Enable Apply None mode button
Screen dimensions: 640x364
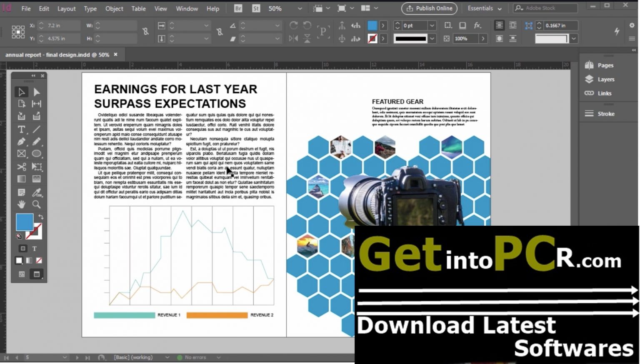[39, 260]
